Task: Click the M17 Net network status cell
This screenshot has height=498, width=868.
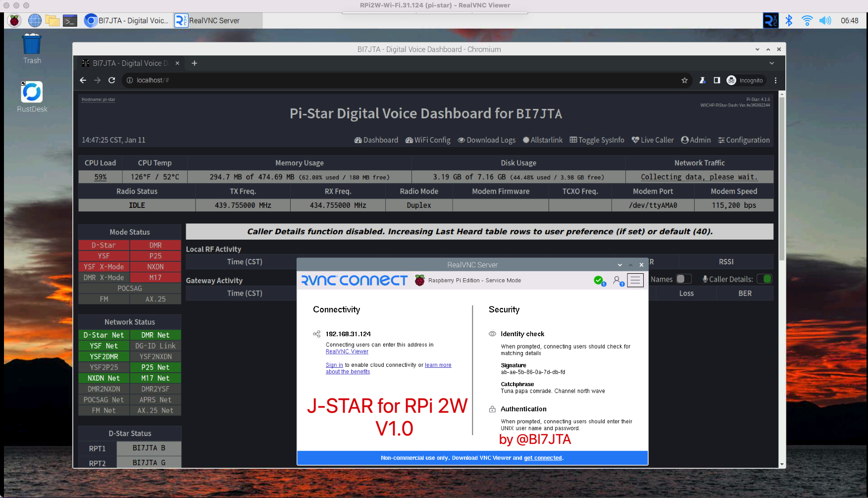Action: pos(155,378)
